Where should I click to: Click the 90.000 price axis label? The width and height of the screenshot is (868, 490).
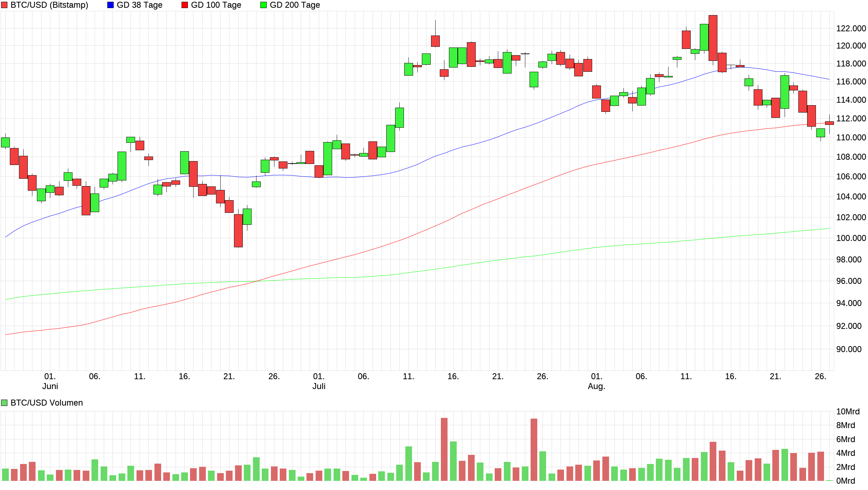click(x=849, y=349)
